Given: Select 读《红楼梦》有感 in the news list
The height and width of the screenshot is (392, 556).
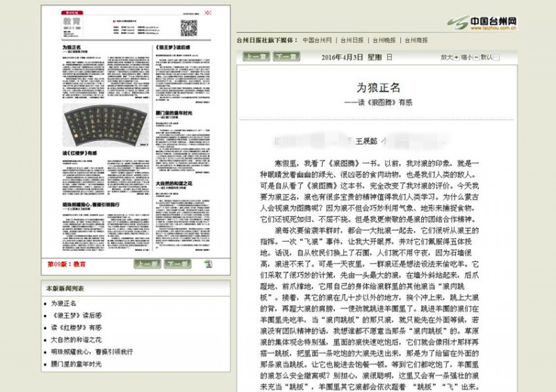Looking at the screenshot, I should (x=76, y=327).
